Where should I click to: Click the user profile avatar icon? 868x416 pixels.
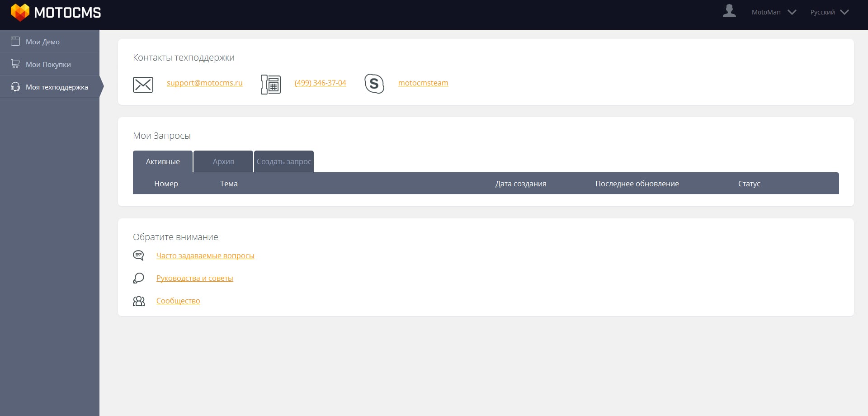tap(729, 11)
